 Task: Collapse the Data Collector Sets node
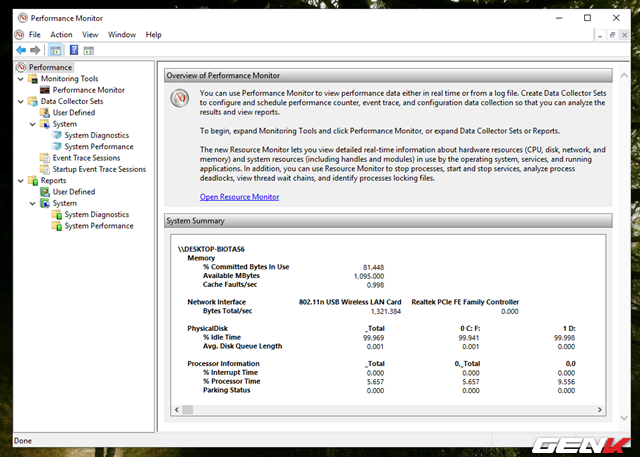(x=21, y=101)
